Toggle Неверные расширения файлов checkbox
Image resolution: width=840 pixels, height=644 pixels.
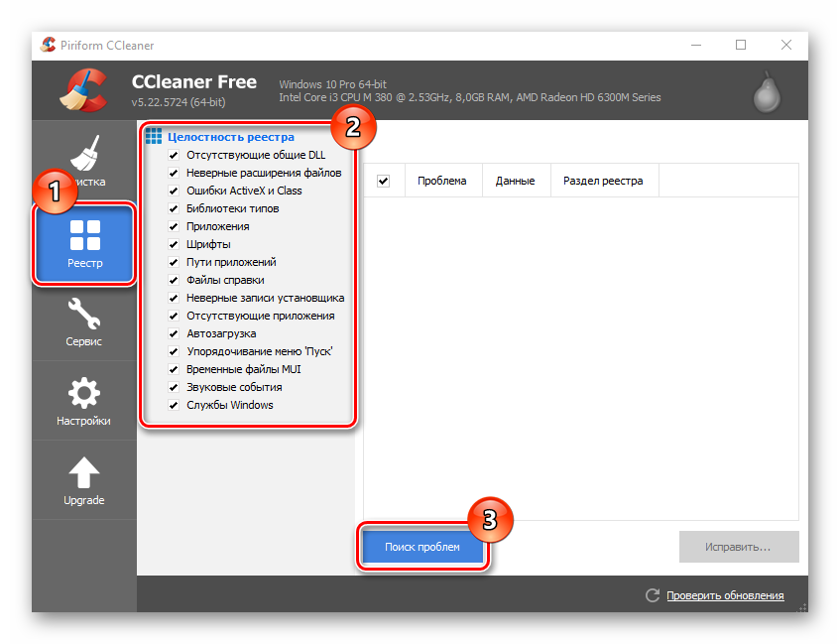click(174, 174)
